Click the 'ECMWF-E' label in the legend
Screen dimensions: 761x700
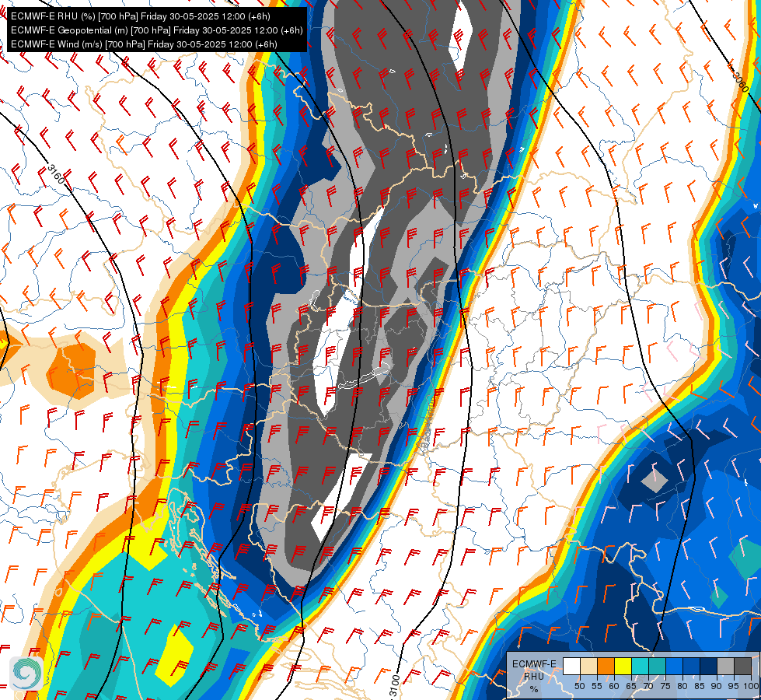pyautogui.click(x=534, y=663)
